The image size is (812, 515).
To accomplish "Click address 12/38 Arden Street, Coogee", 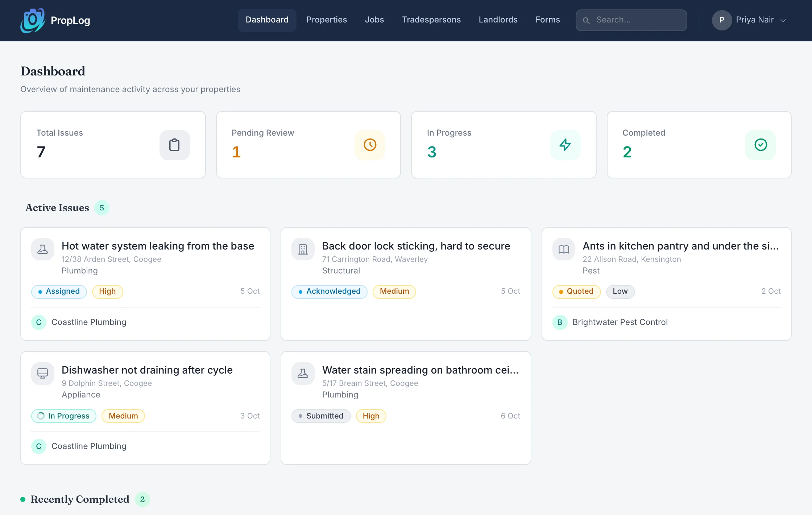I will point(111,259).
